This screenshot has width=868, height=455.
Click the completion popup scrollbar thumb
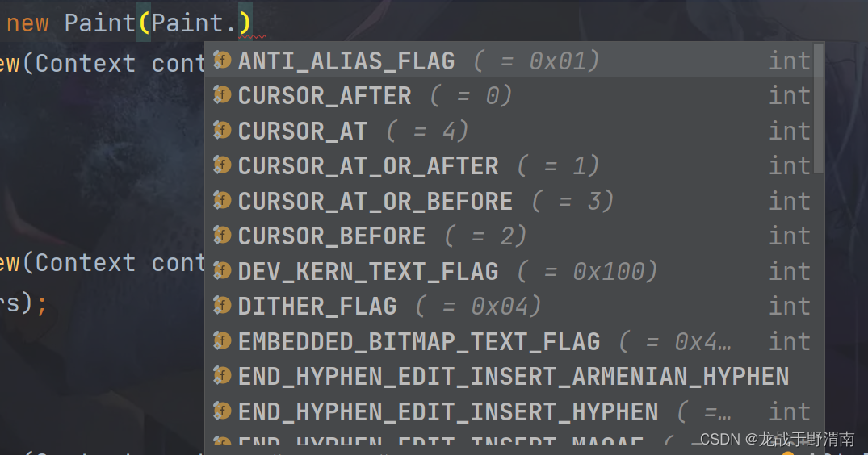click(819, 108)
